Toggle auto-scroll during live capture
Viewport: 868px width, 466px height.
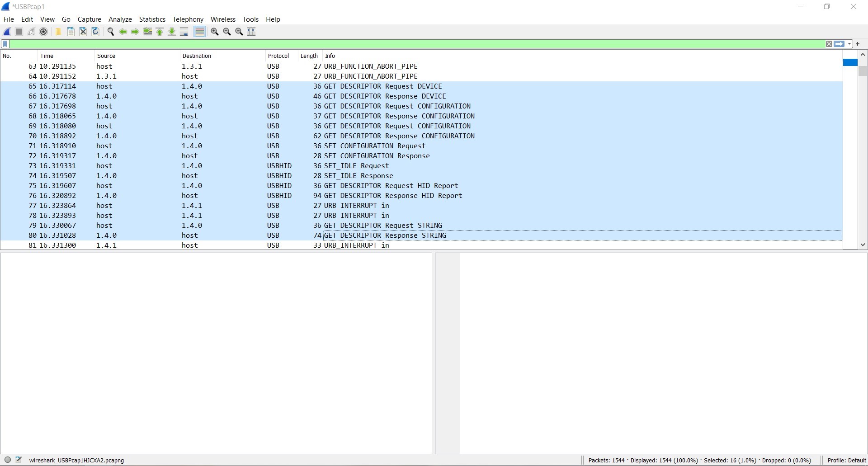(x=184, y=32)
